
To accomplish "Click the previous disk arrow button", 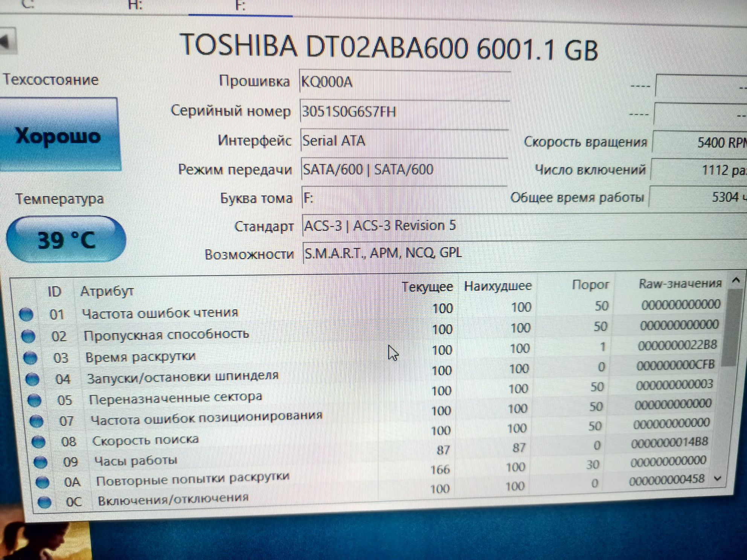I will click(7, 41).
